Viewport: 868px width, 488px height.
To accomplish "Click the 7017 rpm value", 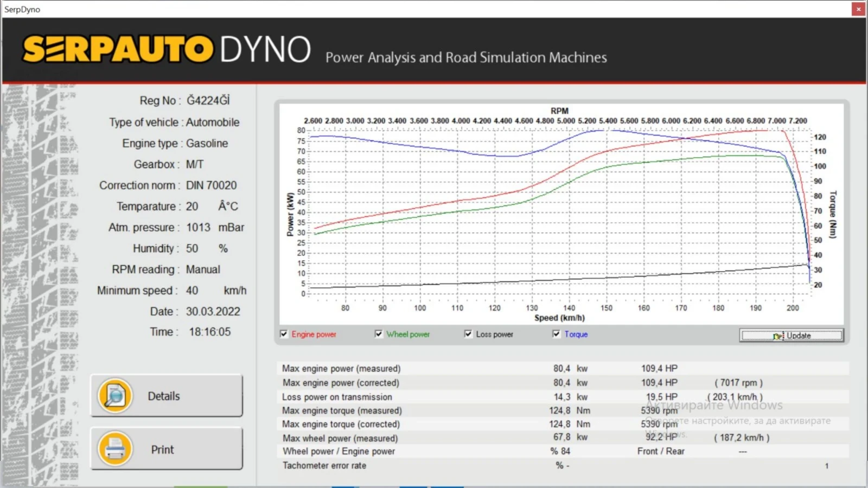I will point(738,383).
